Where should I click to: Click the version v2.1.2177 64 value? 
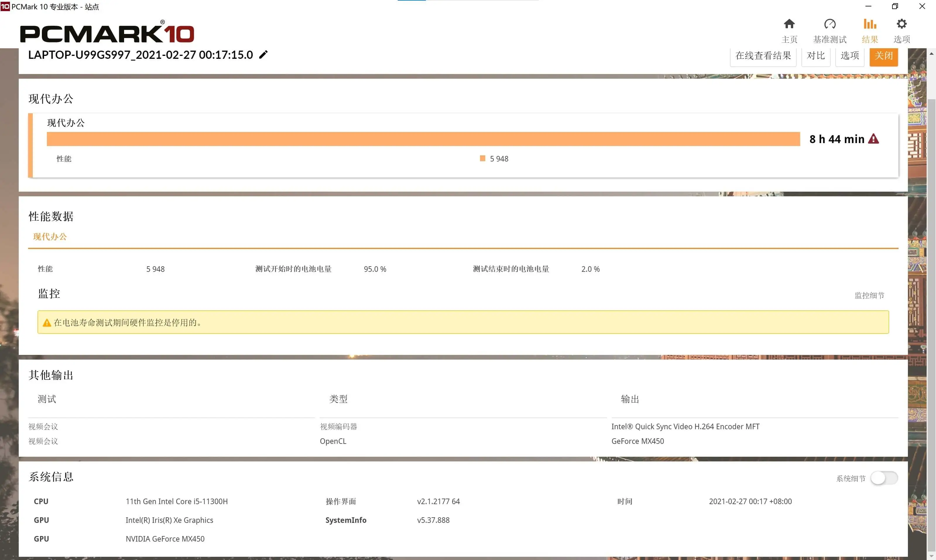438,501
